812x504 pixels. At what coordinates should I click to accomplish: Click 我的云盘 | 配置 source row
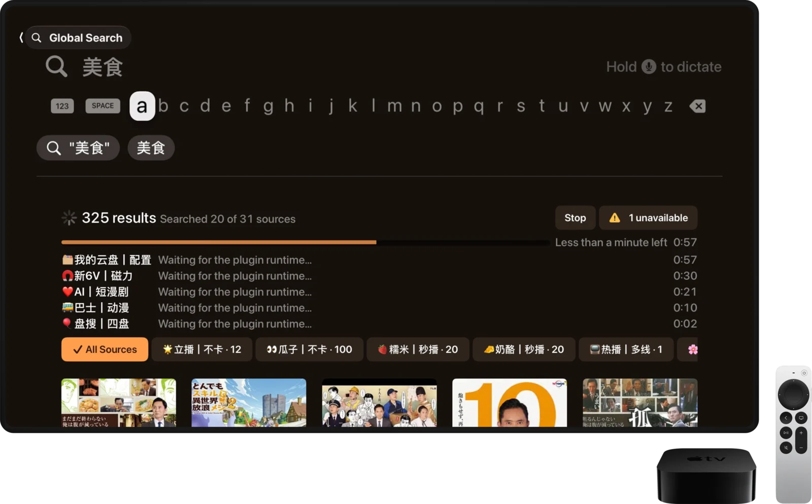click(x=379, y=260)
